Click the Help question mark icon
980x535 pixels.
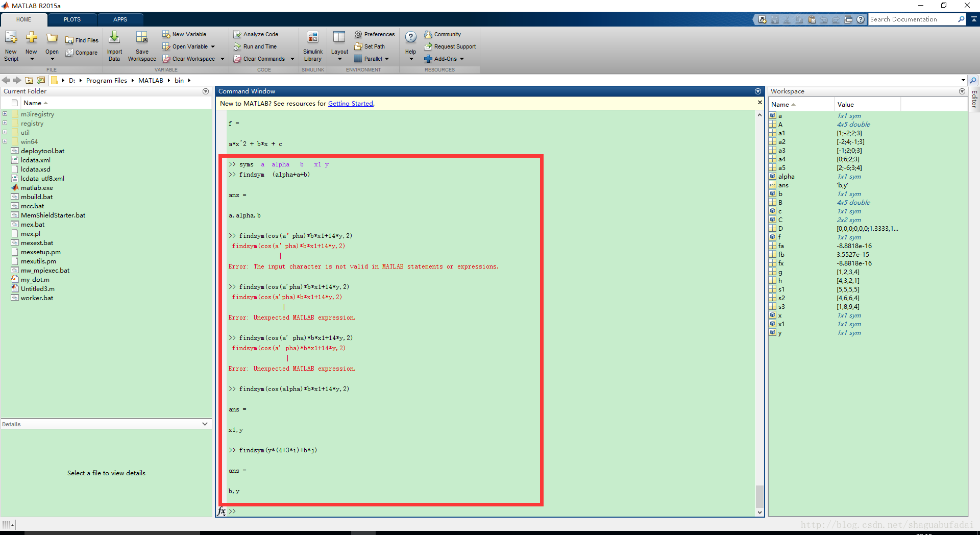[x=411, y=37]
